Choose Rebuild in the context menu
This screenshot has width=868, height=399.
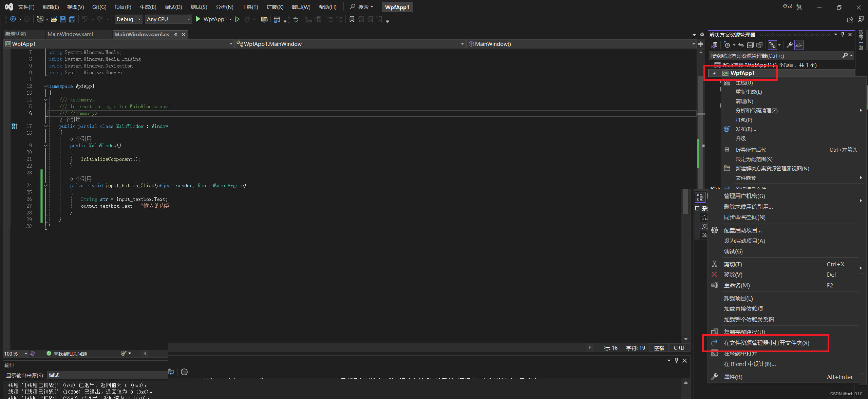pyautogui.click(x=748, y=92)
